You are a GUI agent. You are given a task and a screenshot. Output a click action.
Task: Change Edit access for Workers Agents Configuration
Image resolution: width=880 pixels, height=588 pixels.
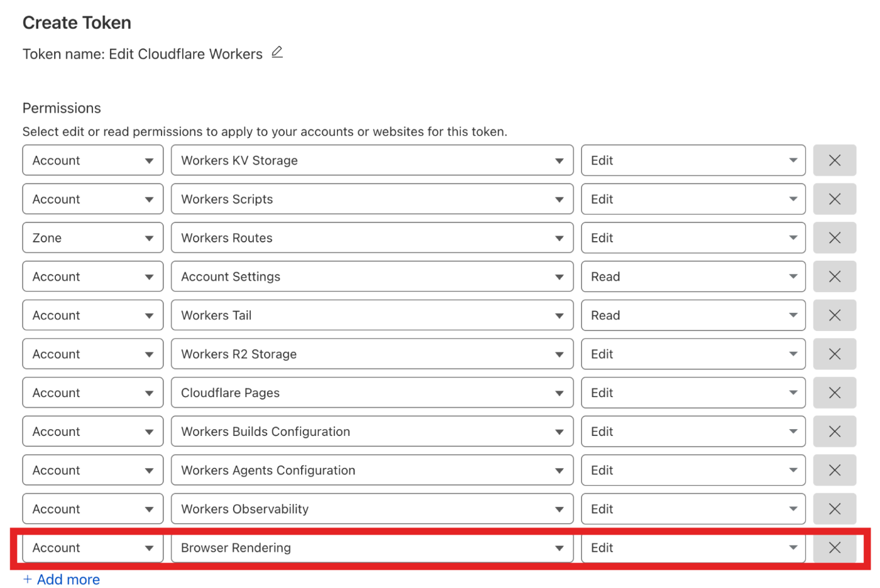pyautogui.click(x=693, y=471)
